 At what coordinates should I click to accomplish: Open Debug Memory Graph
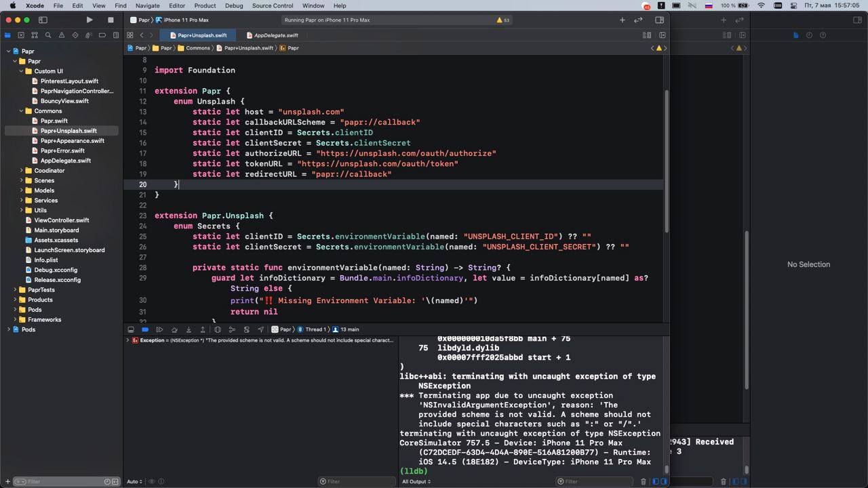tap(232, 329)
